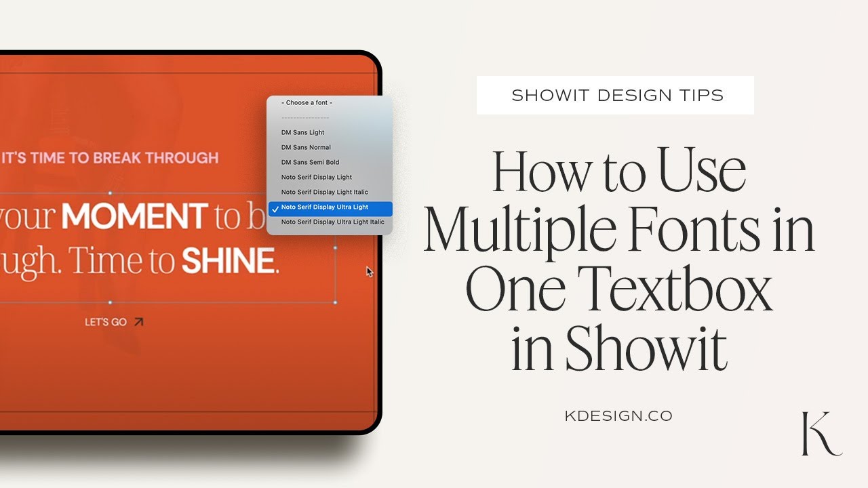Click the 'How to Use' title line
This screenshot has width=868, height=488.
[618, 170]
